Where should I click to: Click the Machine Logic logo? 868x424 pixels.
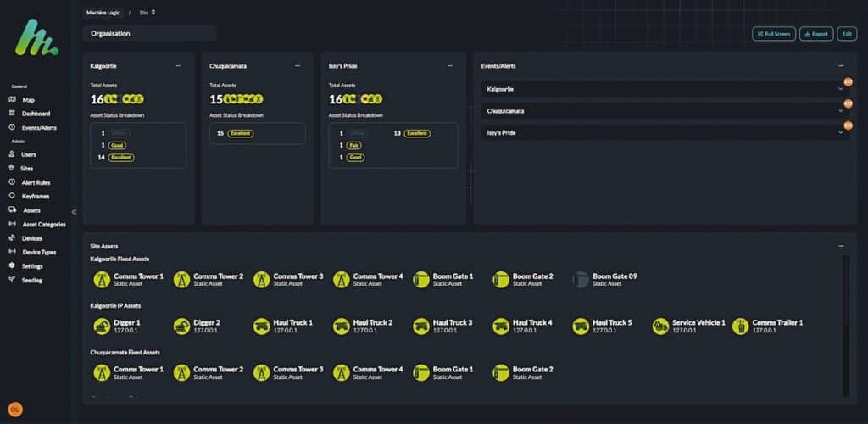click(x=41, y=38)
